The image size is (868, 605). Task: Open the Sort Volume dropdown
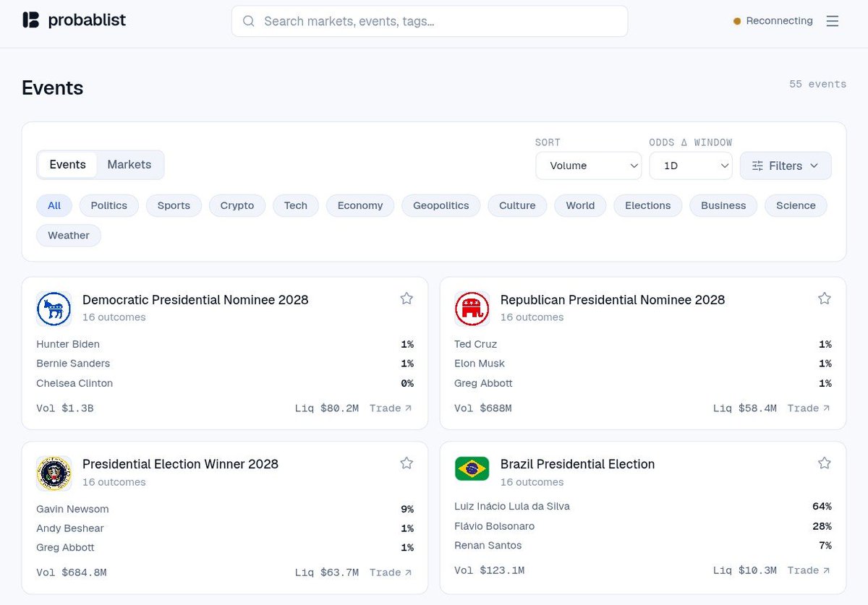point(589,166)
